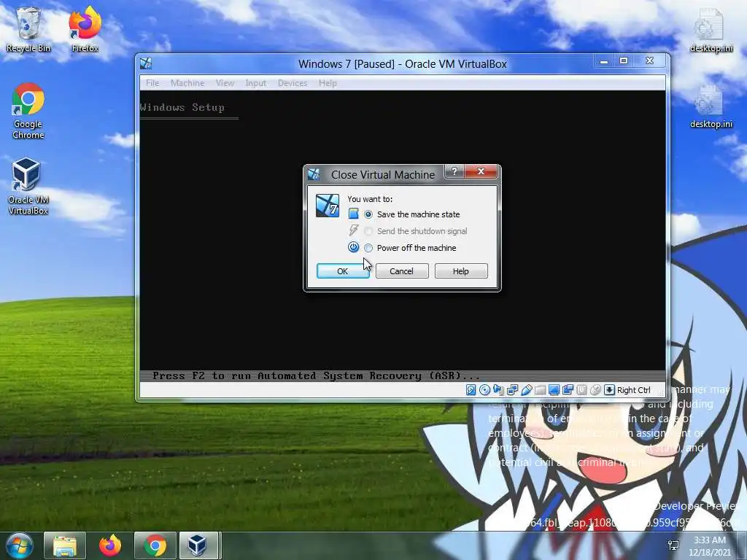Minimize the VirtualBox window
747x560 pixels.
pyautogui.click(x=603, y=61)
